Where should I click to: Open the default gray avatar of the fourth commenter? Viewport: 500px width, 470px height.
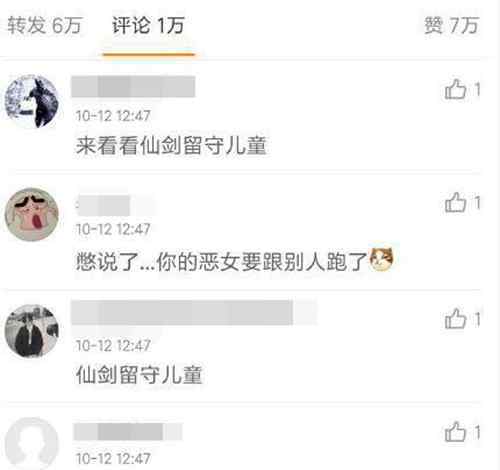pyautogui.click(x=32, y=444)
